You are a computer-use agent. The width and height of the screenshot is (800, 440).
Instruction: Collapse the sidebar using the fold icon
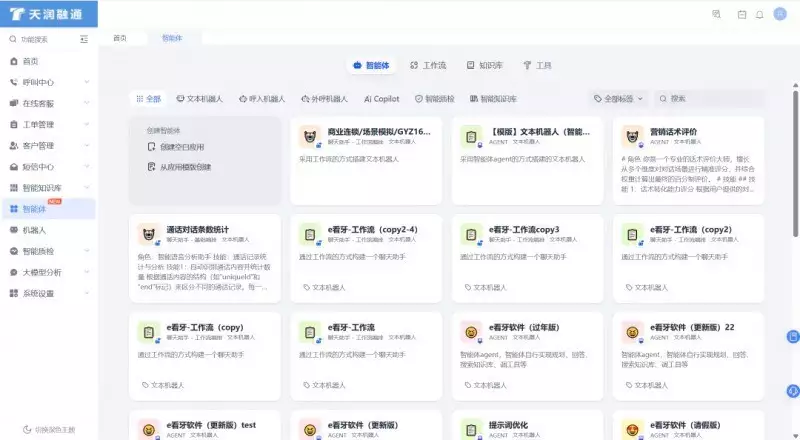click(x=84, y=39)
